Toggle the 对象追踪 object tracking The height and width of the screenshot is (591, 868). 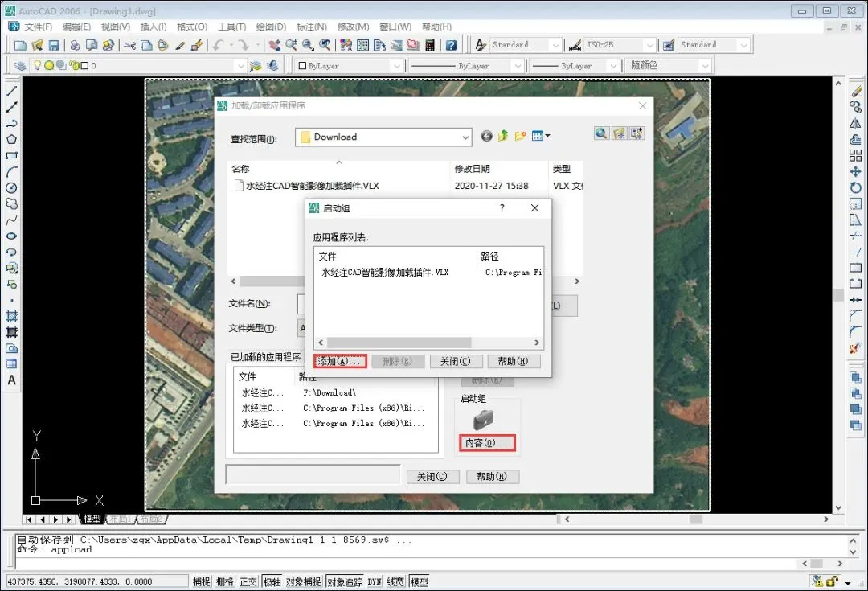pyautogui.click(x=344, y=581)
